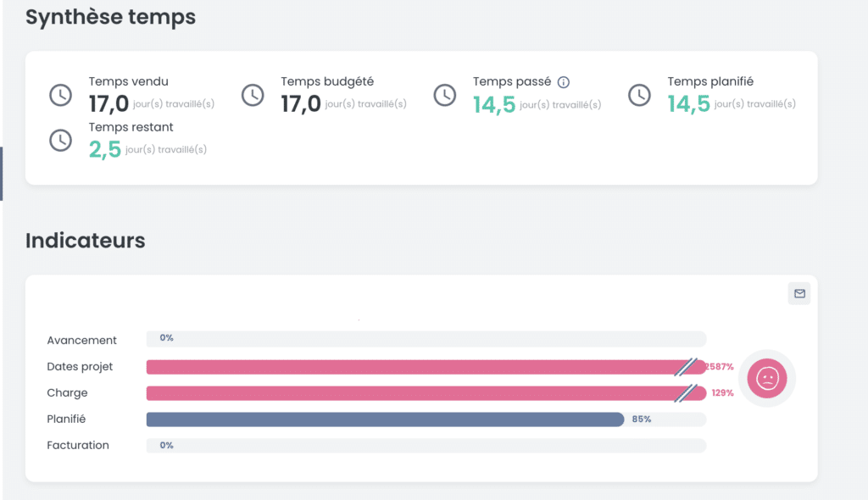This screenshot has height=500, width=868.
Task: Click the clock icon beside Temps planifié
Action: 639,95
